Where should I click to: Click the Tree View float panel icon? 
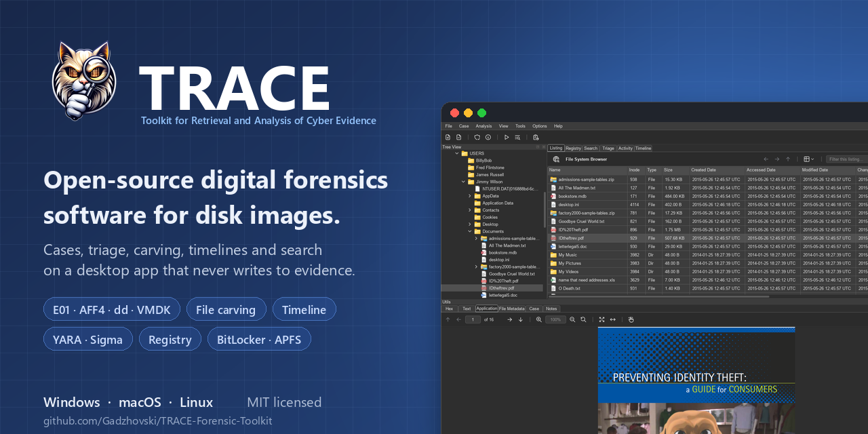point(538,147)
